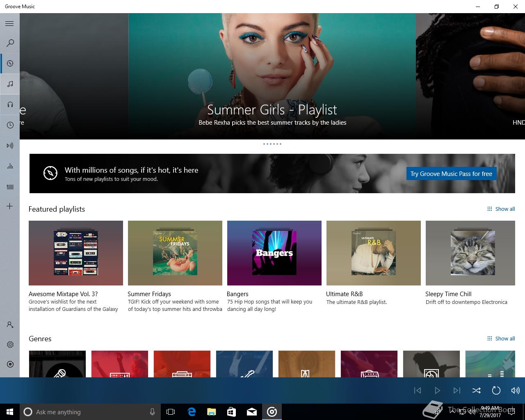Open Settings gear in sidebar
The image size is (525, 420).
click(10, 345)
